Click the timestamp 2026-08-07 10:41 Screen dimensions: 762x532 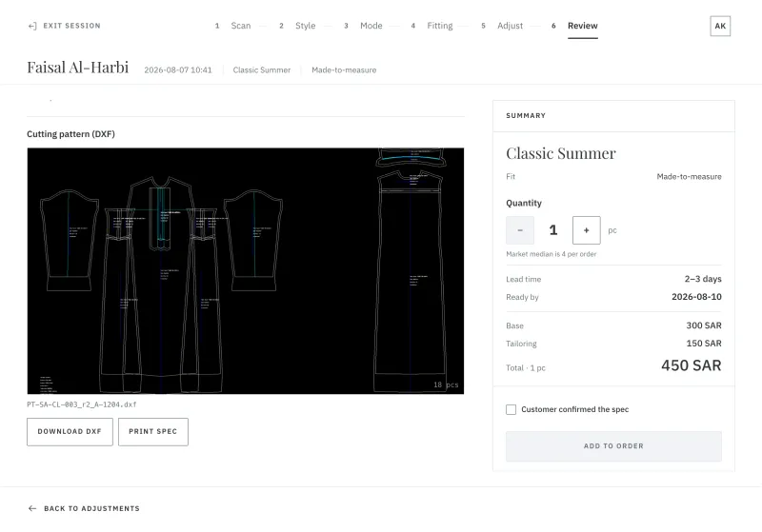point(178,69)
